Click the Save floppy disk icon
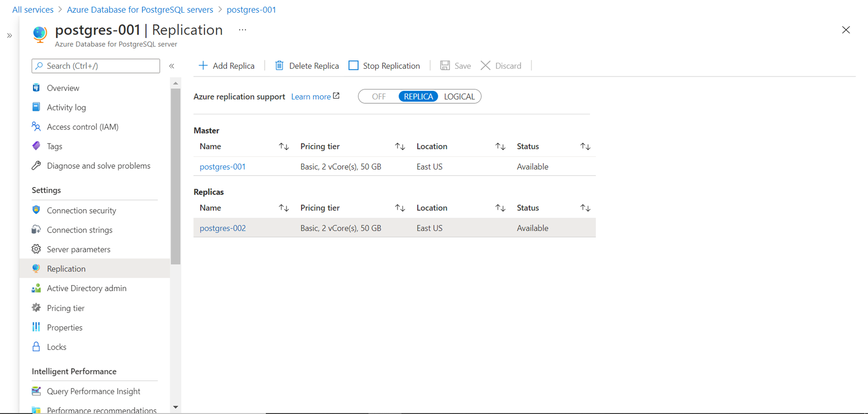The image size is (868, 414). click(445, 66)
